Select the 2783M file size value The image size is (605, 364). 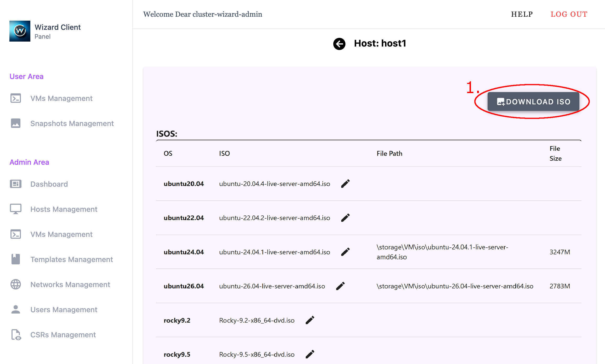pyautogui.click(x=560, y=286)
